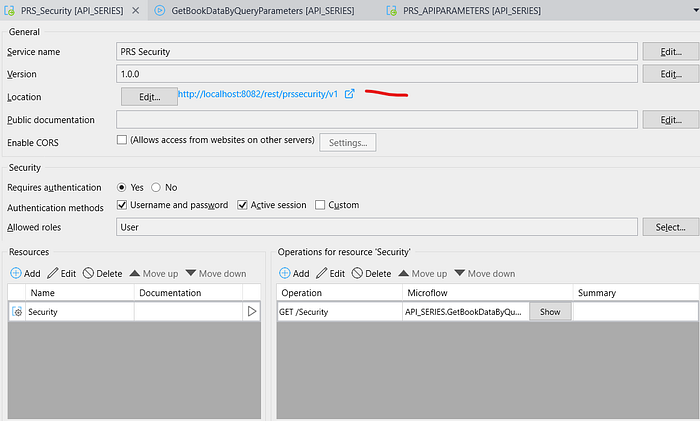Click Show button for the microflow

550,312
